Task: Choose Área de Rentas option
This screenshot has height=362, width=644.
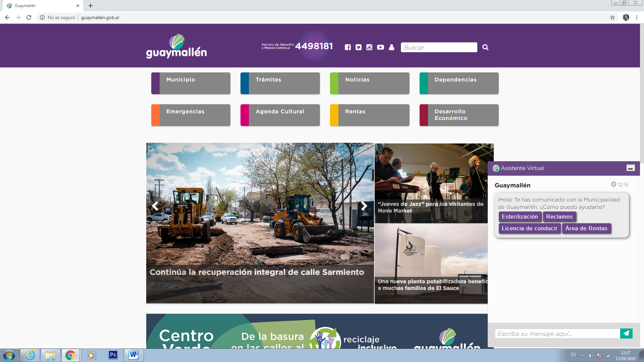Action: [587, 228]
